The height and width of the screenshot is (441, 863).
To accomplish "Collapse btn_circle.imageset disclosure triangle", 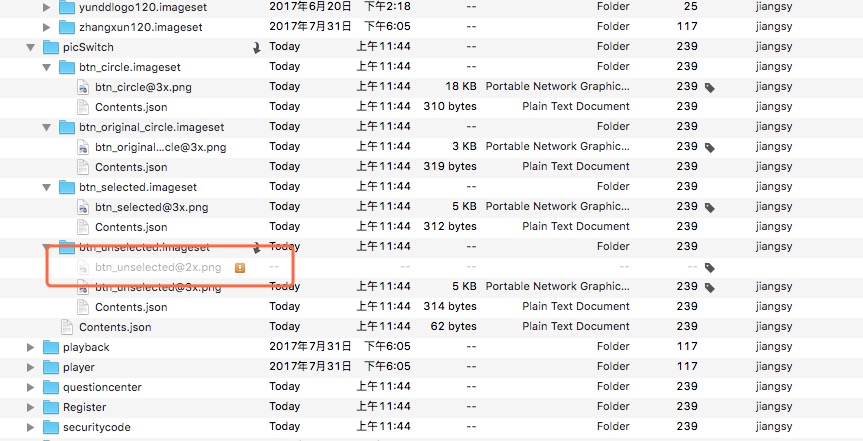I will point(47,67).
